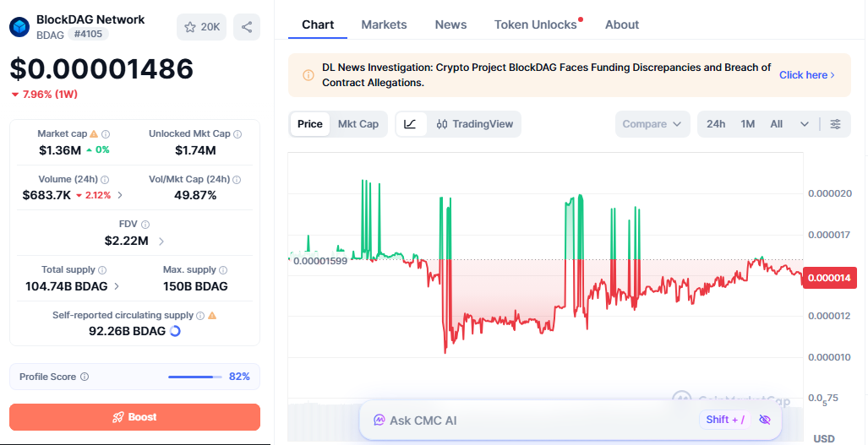Click the Volume (24h) info icon
Viewport: 868px width, 445px height.
click(x=105, y=180)
